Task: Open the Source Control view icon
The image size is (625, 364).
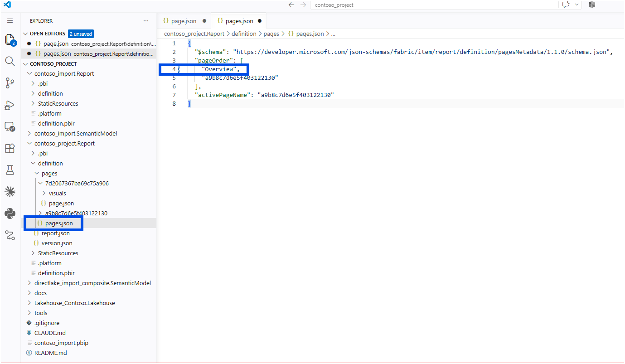Action: click(10, 83)
